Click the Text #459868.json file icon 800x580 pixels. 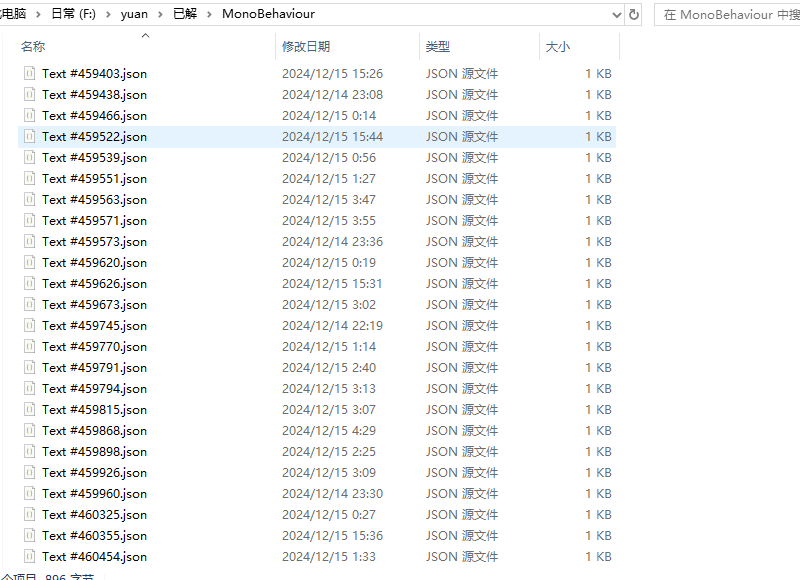click(30, 431)
